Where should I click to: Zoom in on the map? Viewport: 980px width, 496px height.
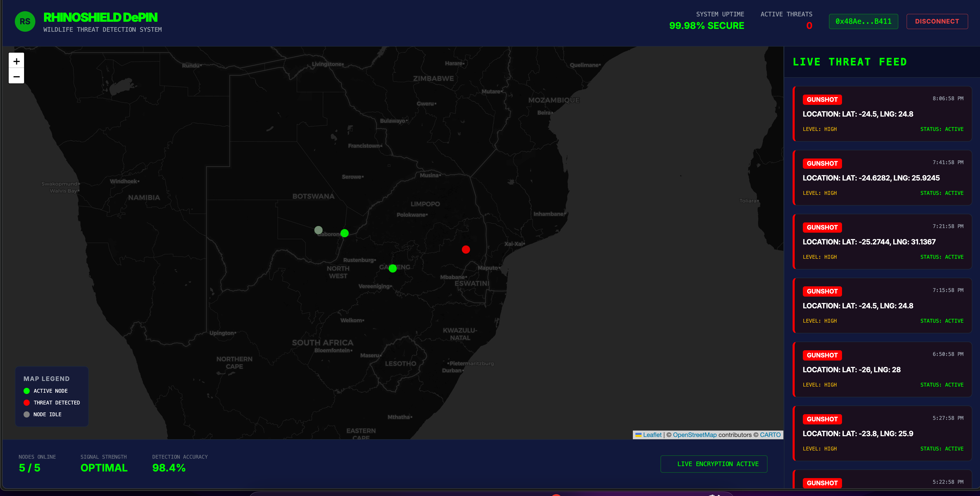click(16, 61)
